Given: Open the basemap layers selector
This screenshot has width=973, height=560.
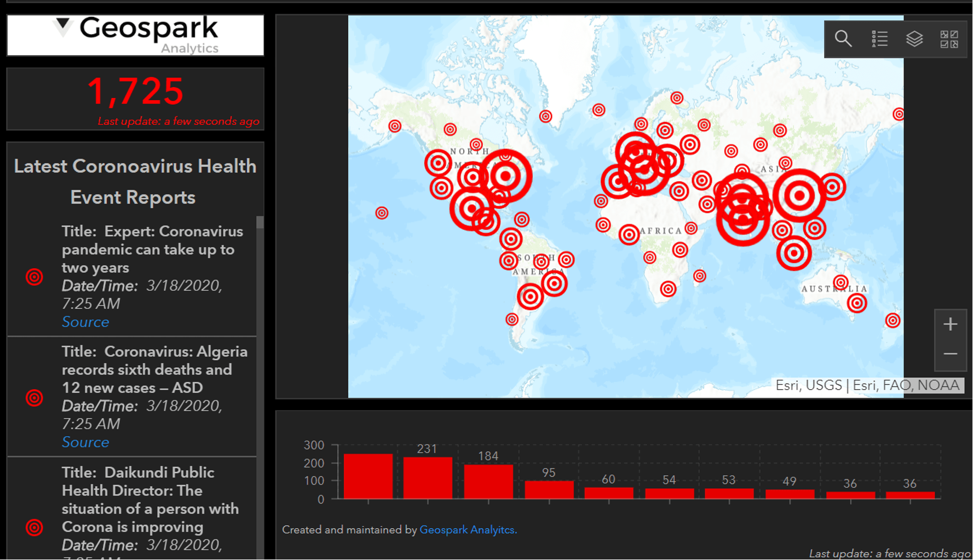Looking at the screenshot, I should pyautogui.click(x=914, y=39).
